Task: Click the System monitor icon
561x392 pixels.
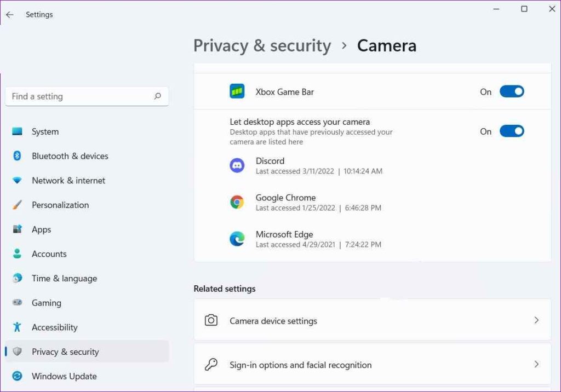Action: point(17,131)
